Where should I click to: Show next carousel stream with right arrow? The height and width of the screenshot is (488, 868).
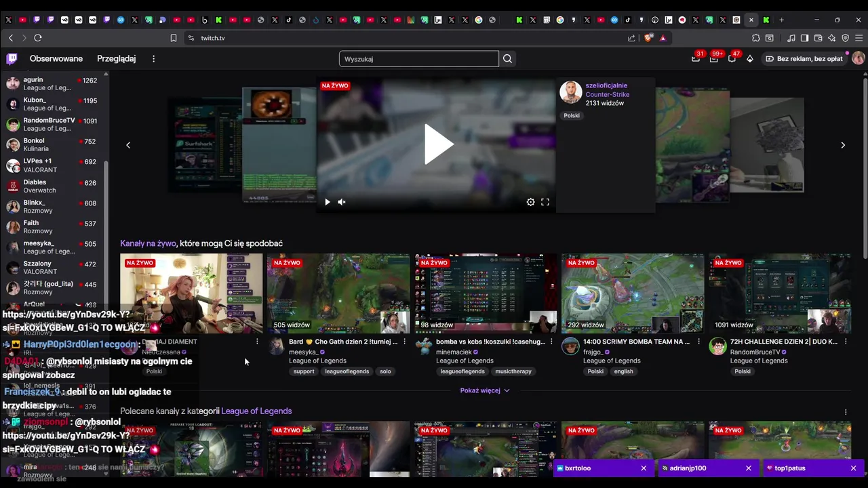point(843,145)
